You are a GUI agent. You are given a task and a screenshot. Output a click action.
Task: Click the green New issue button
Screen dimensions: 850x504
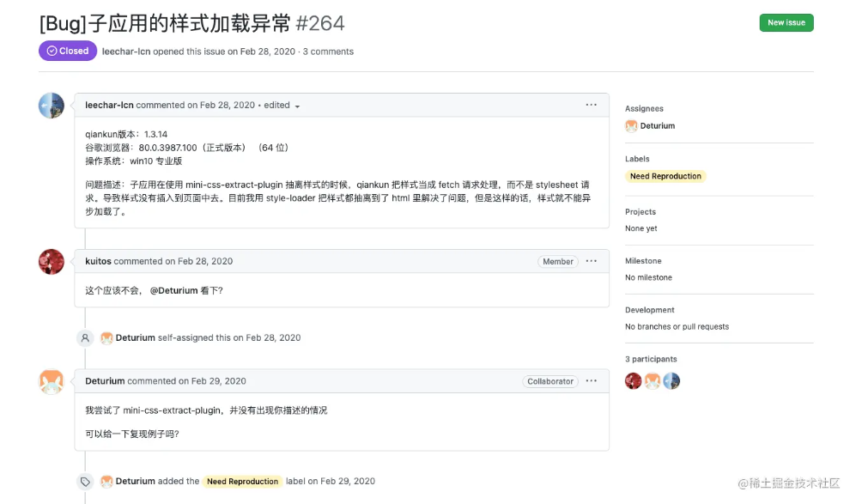pyautogui.click(x=786, y=23)
